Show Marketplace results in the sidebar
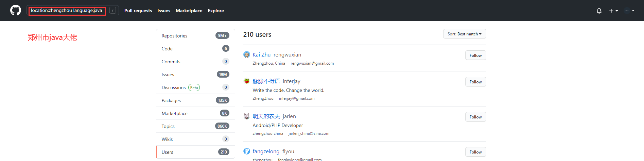This screenshot has width=644, height=161. [195, 113]
